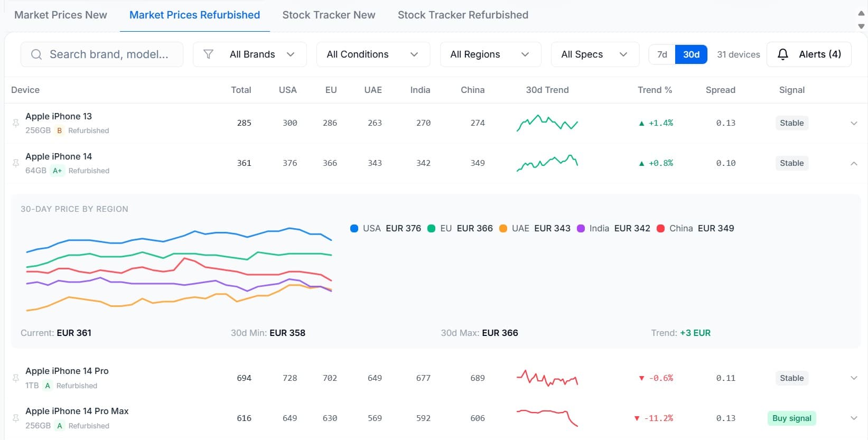868x440 pixels.
Task: Pin the Apple iPhone 14 Pro Max row
Action: click(16, 418)
